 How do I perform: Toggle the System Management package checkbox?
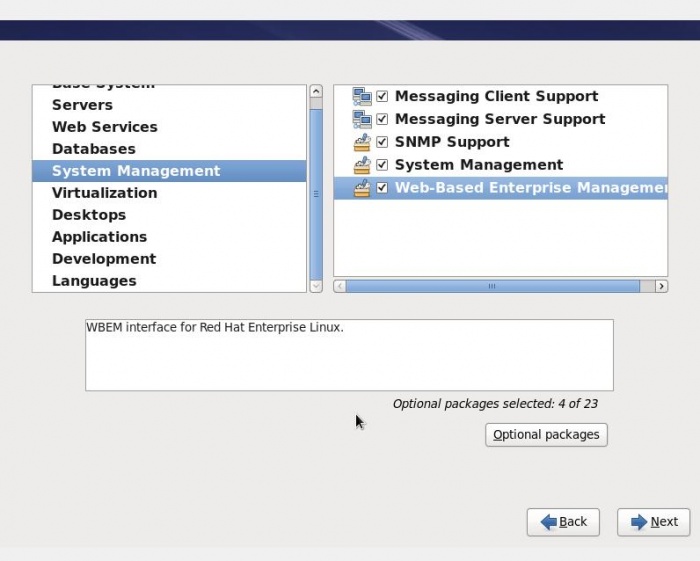tap(382, 165)
